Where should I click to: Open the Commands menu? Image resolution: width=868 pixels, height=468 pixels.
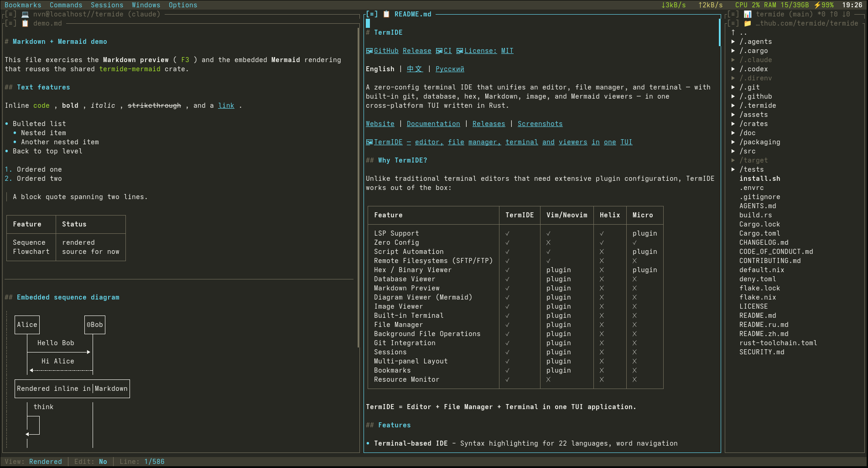click(66, 5)
